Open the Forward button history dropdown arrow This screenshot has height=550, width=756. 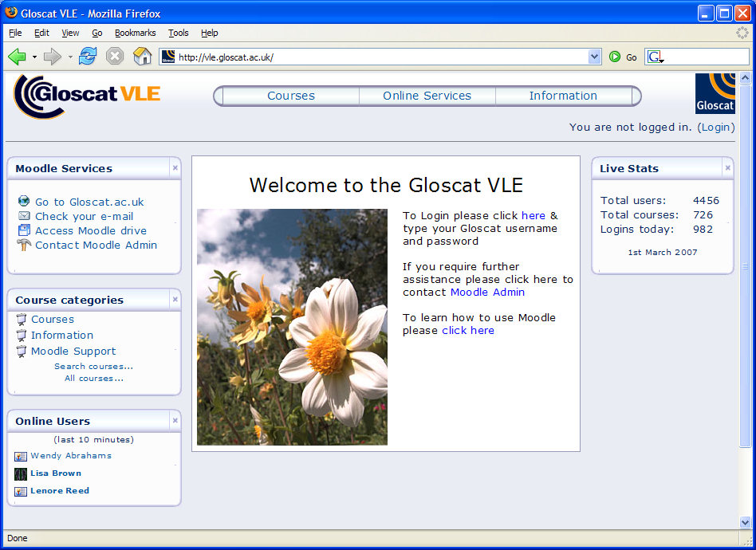pyautogui.click(x=70, y=57)
